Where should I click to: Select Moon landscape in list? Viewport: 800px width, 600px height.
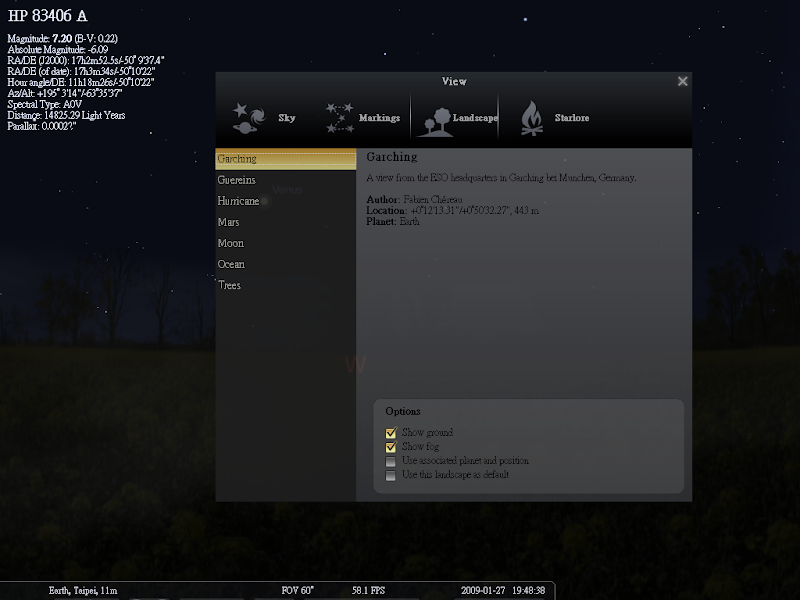click(286, 243)
